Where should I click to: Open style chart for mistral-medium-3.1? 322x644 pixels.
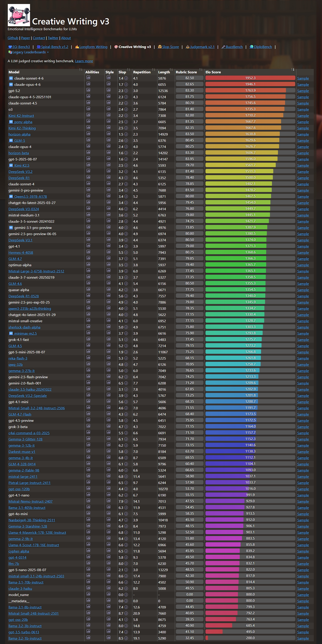pos(109,214)
